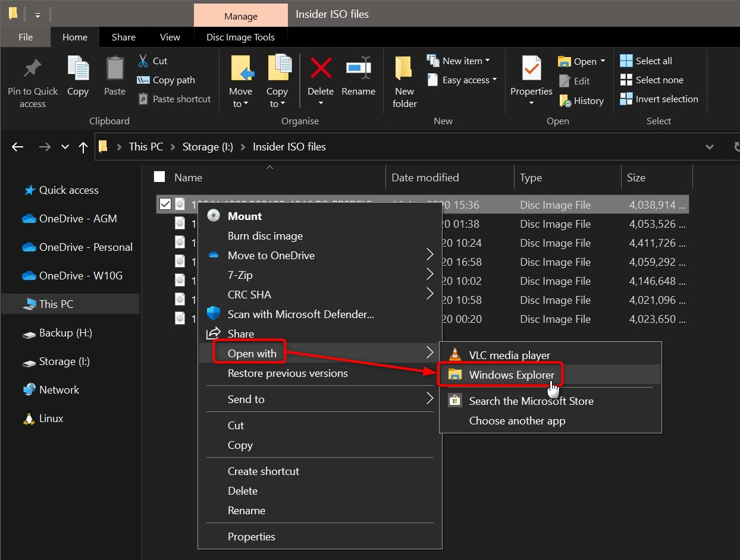Switch to the Share tab
The width and height of the screenshot is (740, 560).
123,37
